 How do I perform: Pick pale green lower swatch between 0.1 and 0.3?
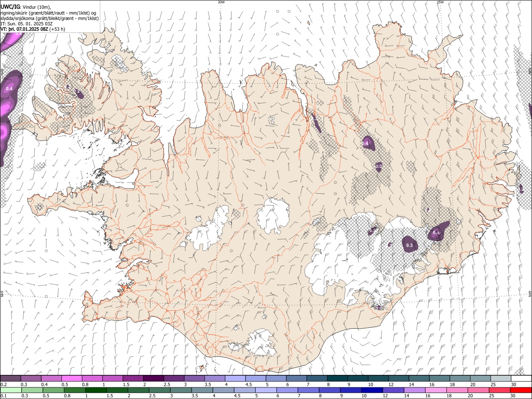click(x=11, y=390)
